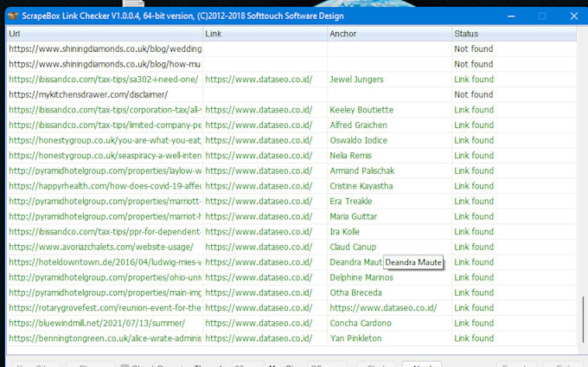Click anchor cell Jewel Jungers
This screenshot has height=367, width=588.
click(356, 80)
